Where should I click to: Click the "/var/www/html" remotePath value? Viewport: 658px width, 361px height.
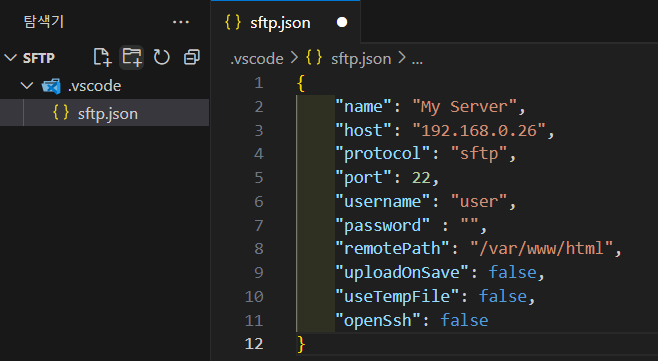tap(541, 249)
